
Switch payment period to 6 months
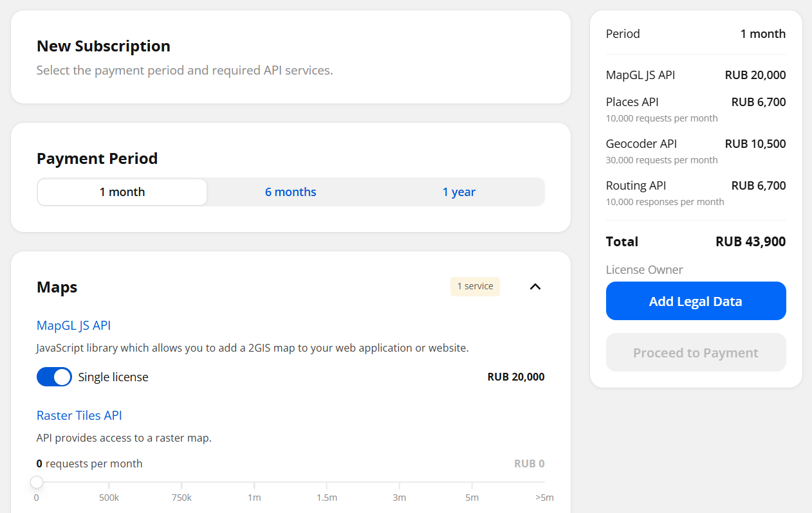291,192
